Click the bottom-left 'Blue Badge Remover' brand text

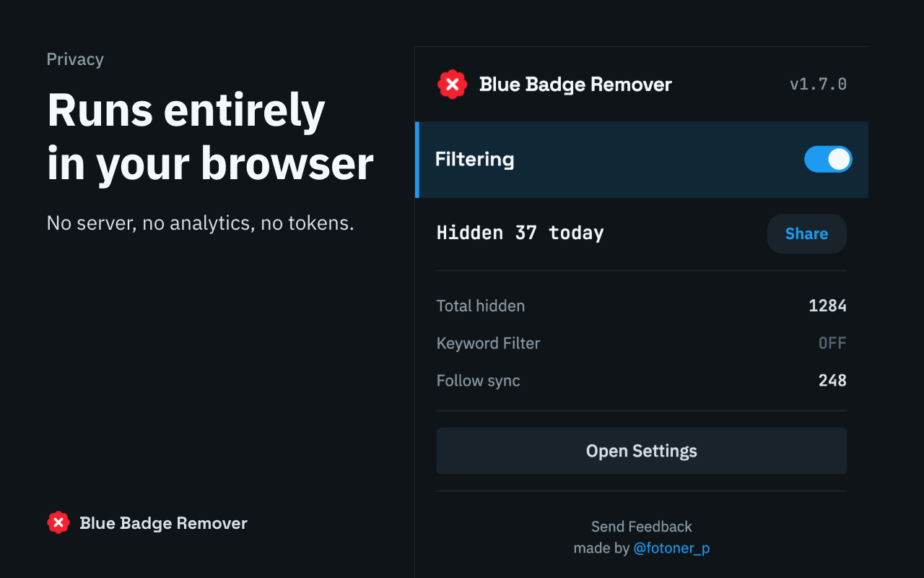point(164,523)
